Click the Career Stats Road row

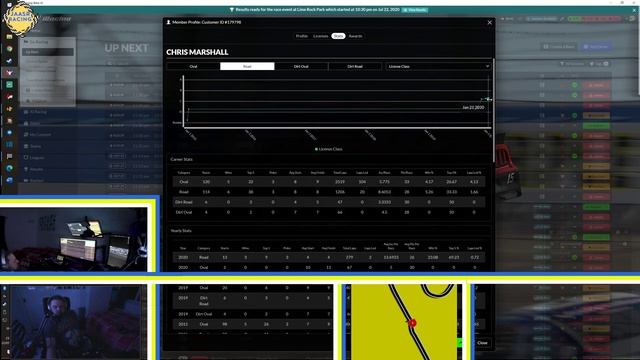(x=329, y=192)
